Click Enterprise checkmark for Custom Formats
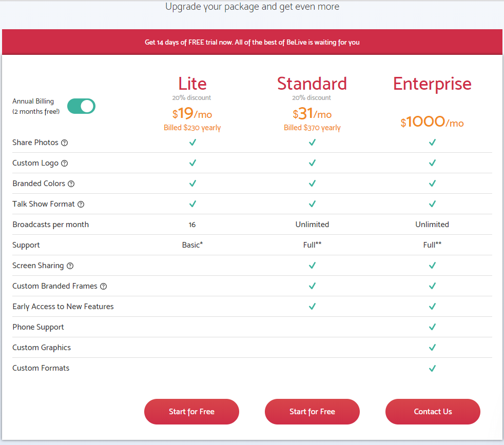This screenshot has height=445, width=504. (432, 368)
